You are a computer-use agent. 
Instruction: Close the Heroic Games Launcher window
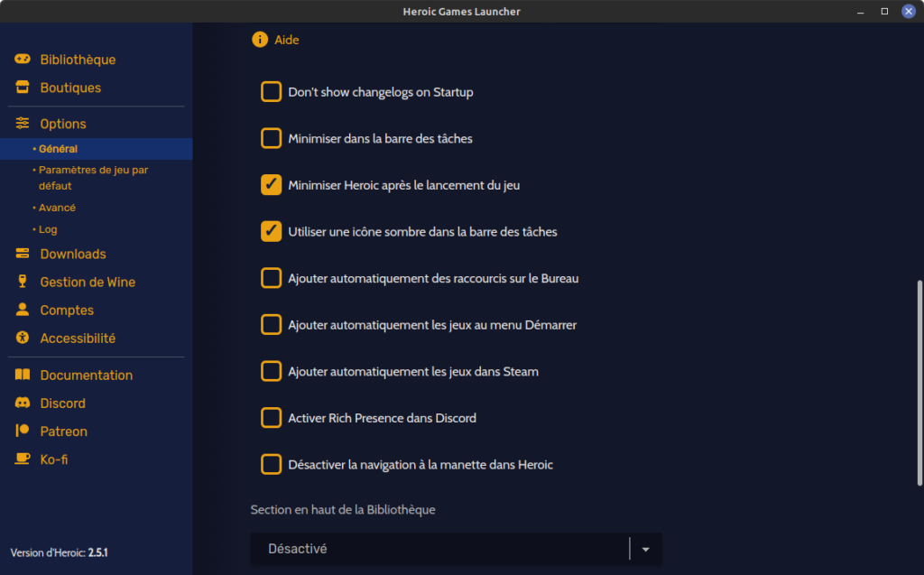(x=909, y=11)
